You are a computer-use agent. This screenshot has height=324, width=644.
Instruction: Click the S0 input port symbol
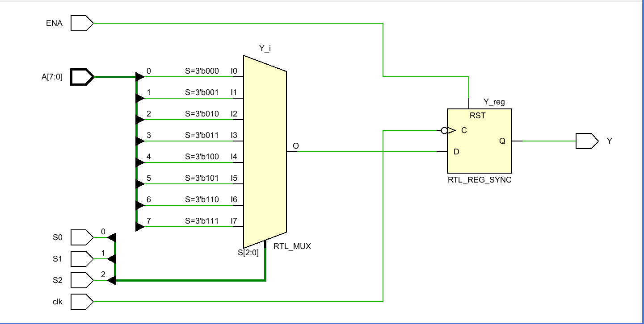click(x=82, y=237)
